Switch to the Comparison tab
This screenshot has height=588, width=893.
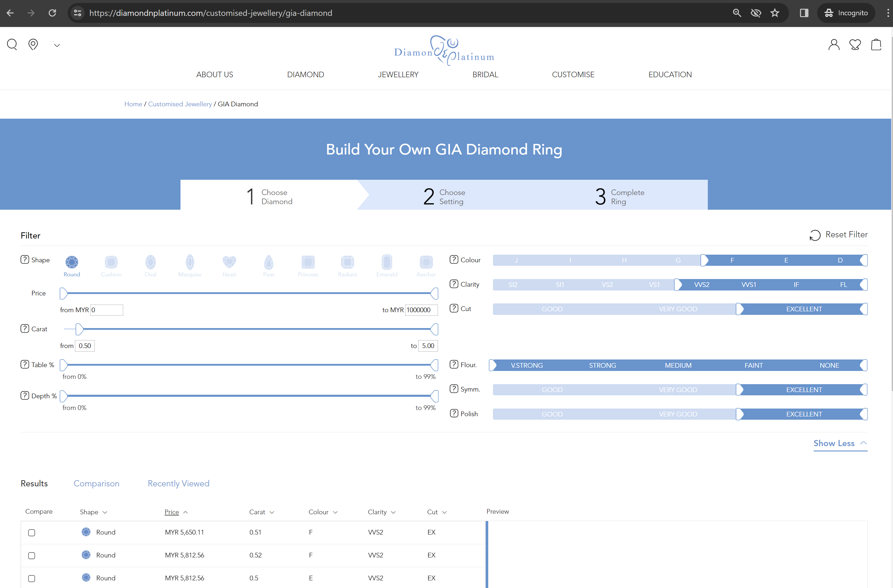click(96, 484)
